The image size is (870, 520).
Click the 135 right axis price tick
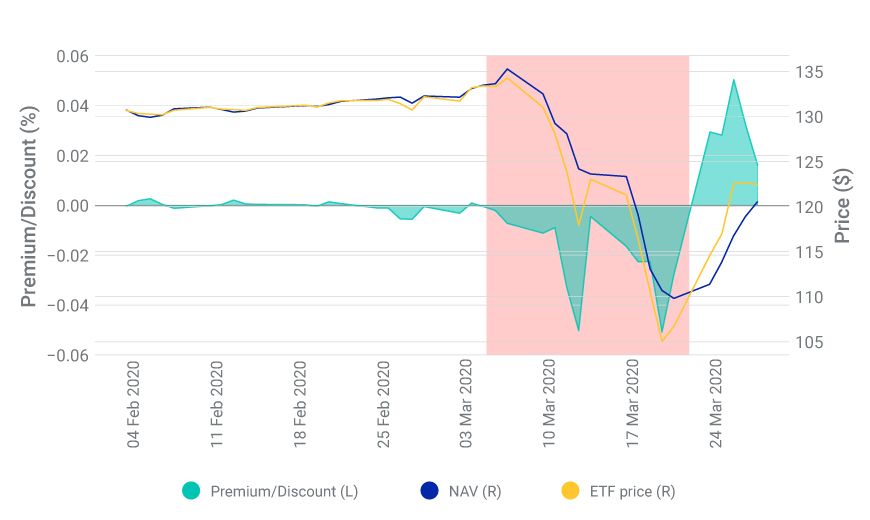tap(811, 73)
